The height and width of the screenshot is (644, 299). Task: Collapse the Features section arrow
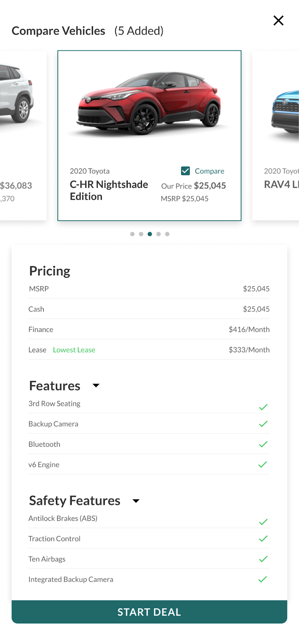click(96, 386)
